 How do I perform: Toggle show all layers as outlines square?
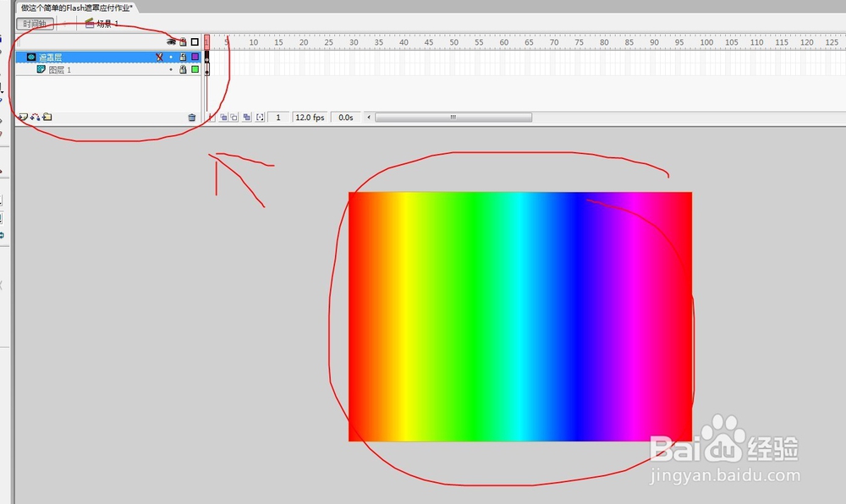195,41
